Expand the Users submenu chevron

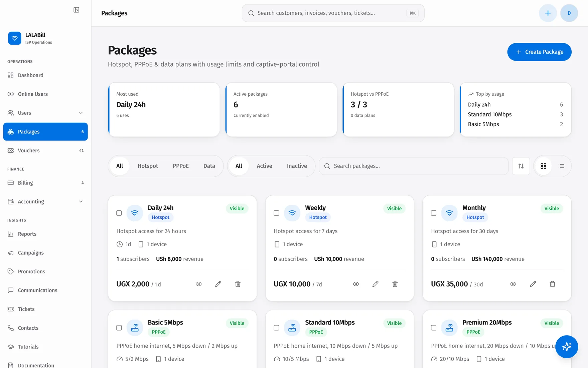tap(81, 113)
